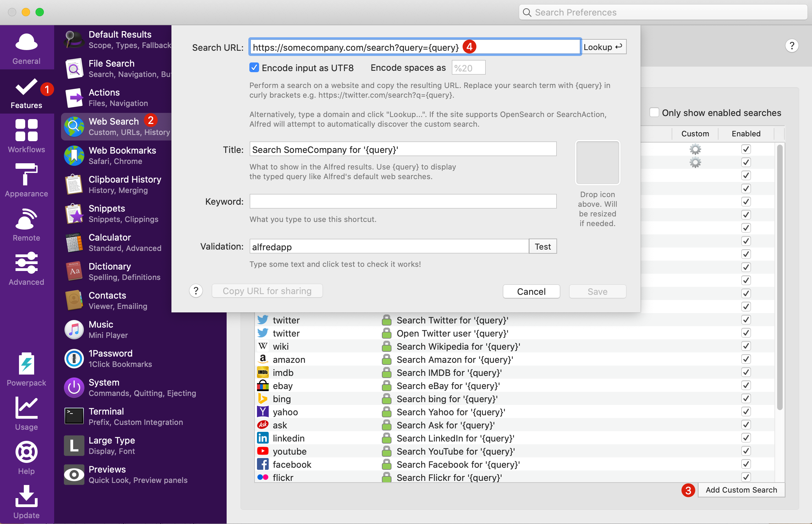Select Open Twitter user '{query}' row
This screenshot has width=812, height=524.
514,333
